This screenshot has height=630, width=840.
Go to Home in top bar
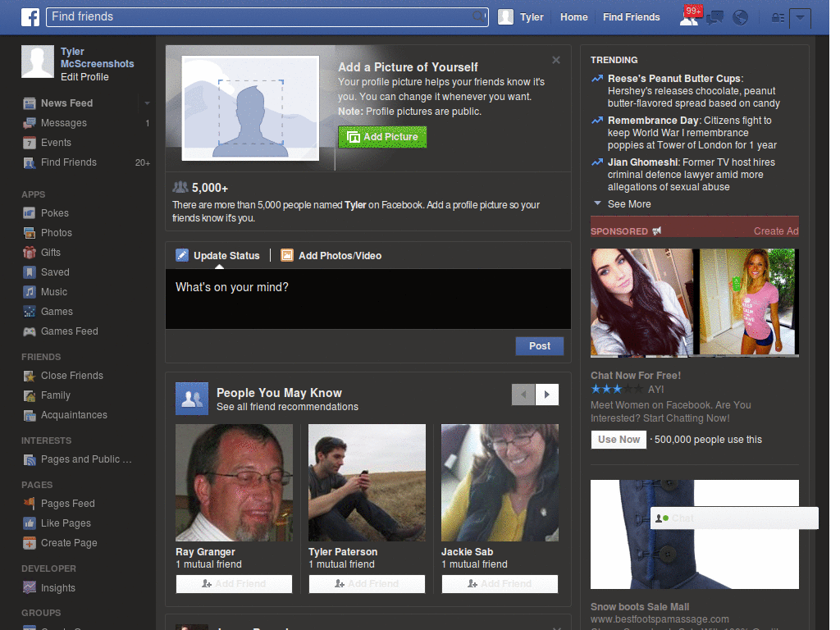tap(573, 17)
